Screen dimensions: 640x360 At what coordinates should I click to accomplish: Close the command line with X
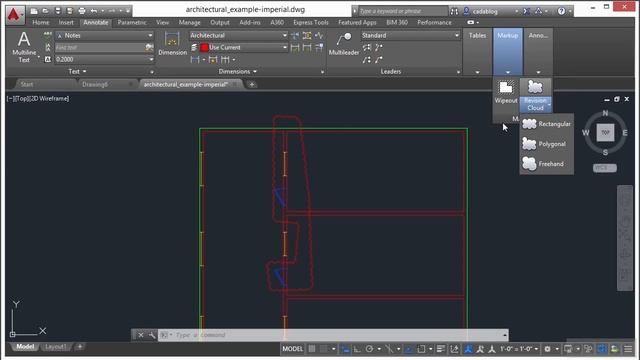(x=140, y=335)
